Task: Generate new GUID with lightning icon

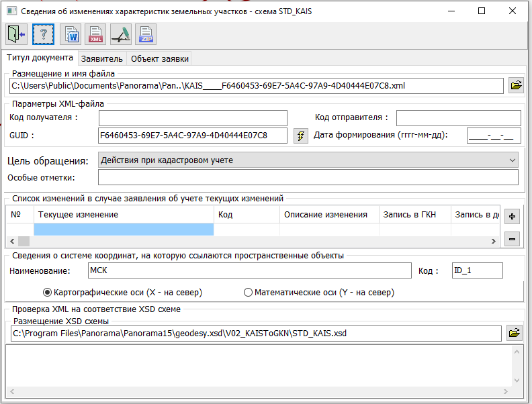Action: 300,136
